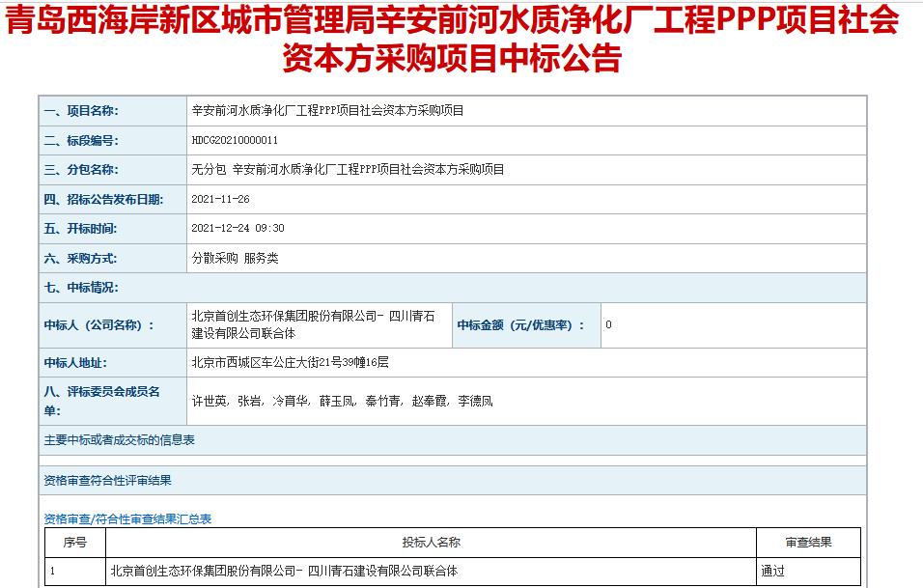Click the 七、中标情况 section header
This screenshot has height=588, width=923.
point(81,288)
